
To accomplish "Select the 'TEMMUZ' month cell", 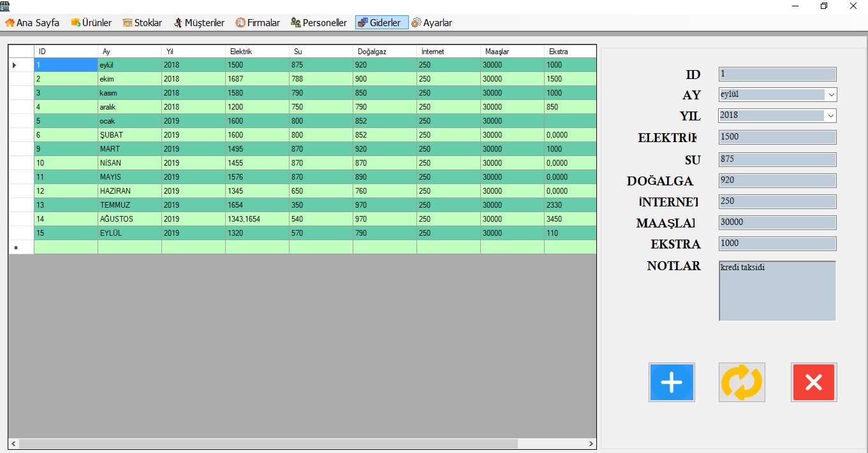I will (129, 205).
